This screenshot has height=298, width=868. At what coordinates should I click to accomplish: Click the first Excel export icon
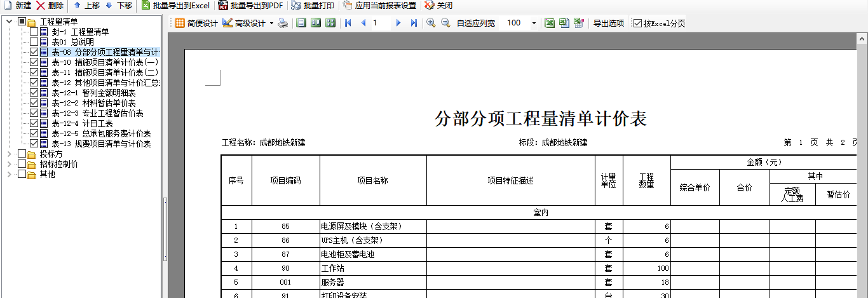(x=548, y=23)
